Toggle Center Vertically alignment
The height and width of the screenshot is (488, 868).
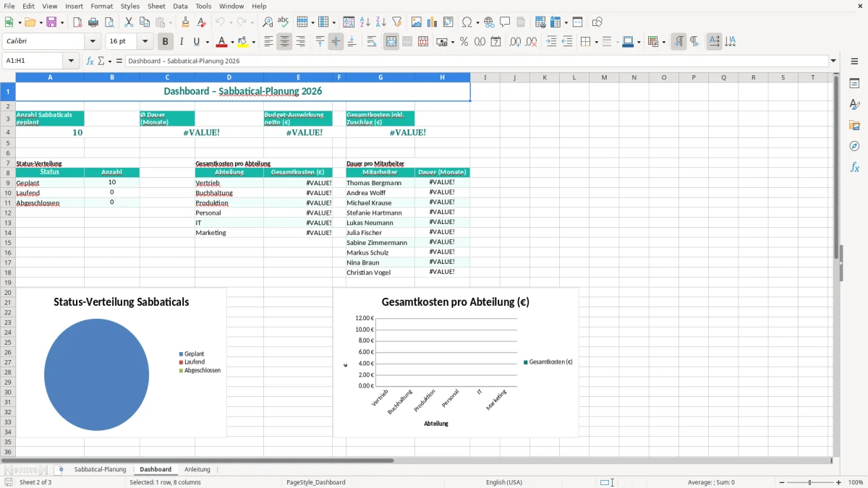[x=336, y=42]
